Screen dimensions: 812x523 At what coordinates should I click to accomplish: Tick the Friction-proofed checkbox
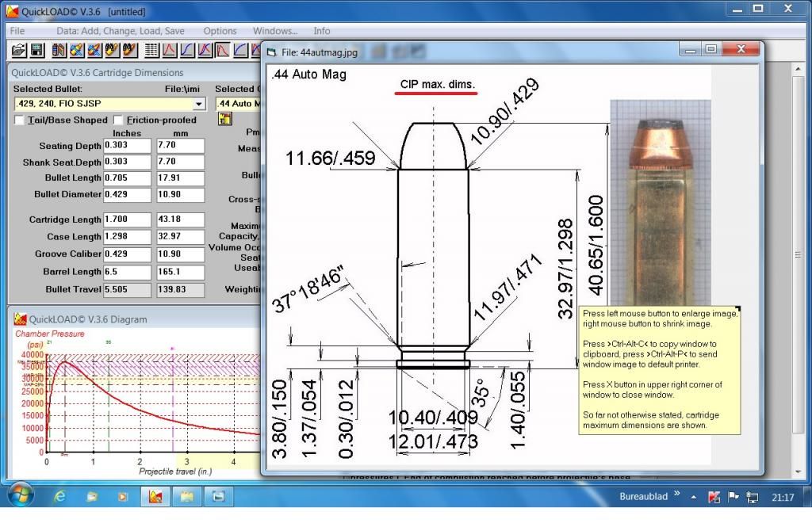click(x=118, y=120)
